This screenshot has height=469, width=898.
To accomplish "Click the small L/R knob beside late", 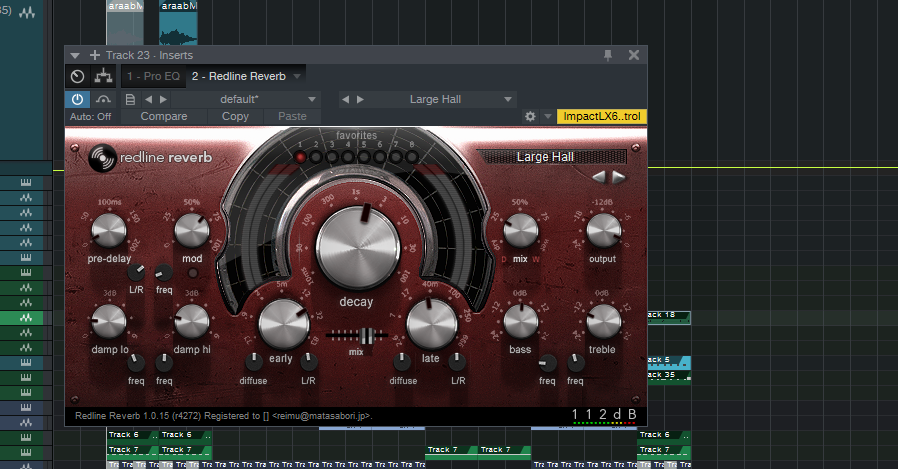I will (457, 361).
